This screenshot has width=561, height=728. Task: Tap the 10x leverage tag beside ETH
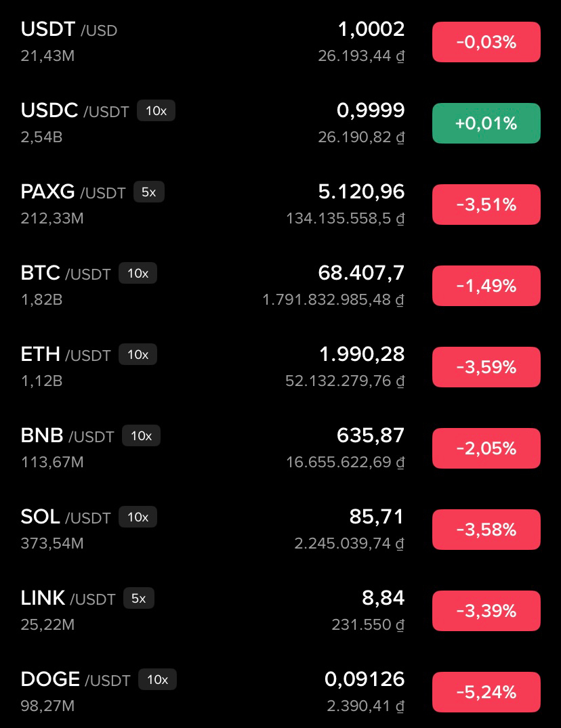coord(138,354)
